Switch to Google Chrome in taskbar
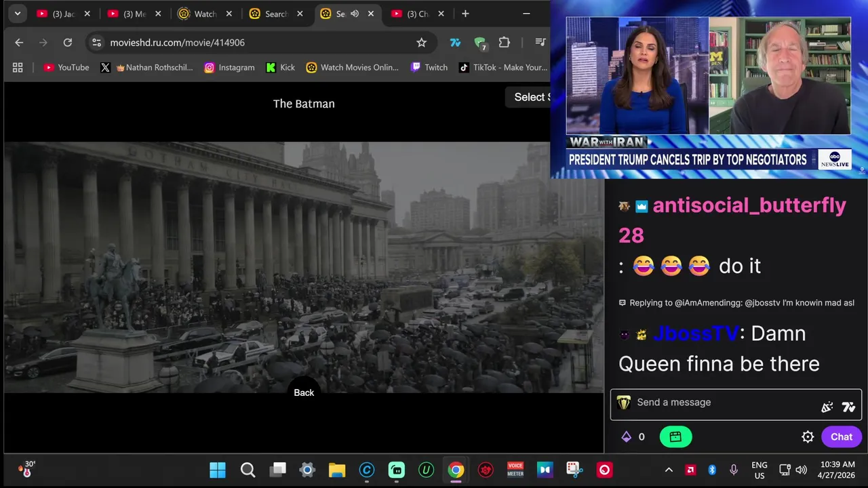Viewport: 868px width, 488px height. tap(456, 470)
